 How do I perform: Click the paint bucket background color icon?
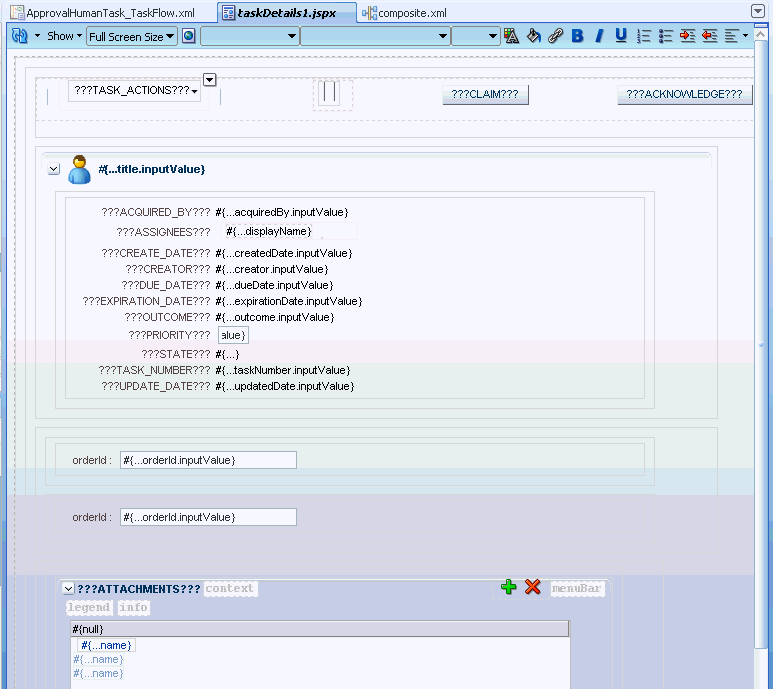pyautogui.click(x=533, y=36)
